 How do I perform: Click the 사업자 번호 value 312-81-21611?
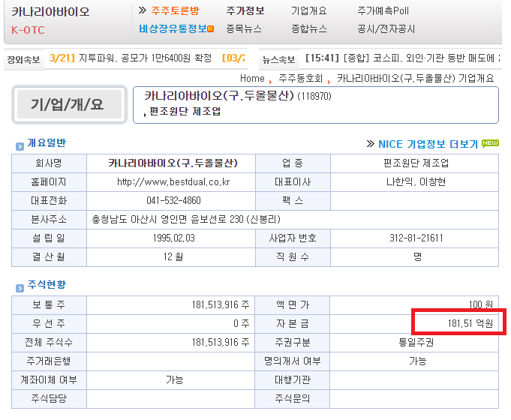pos(416,238)
